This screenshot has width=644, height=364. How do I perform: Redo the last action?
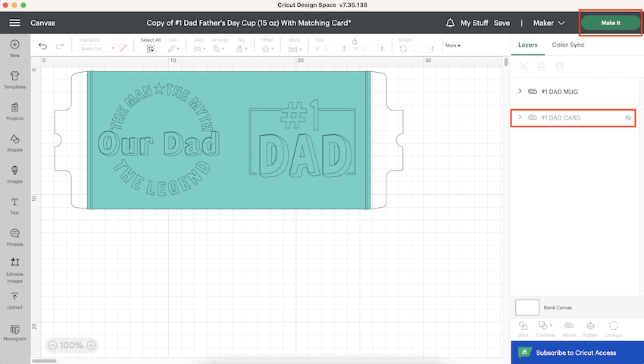click(60, 46)
